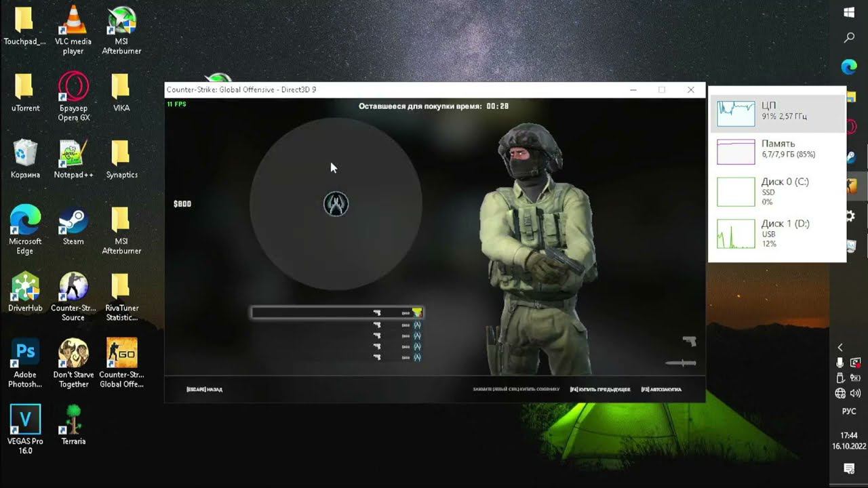Launch Notepad++ from the desktop

click(73, 159)
